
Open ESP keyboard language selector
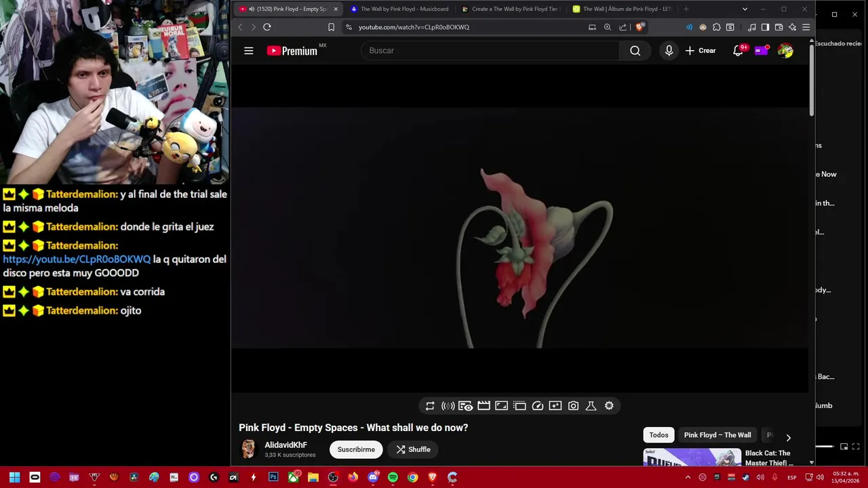pyautogui.click(x=792, y=477)
